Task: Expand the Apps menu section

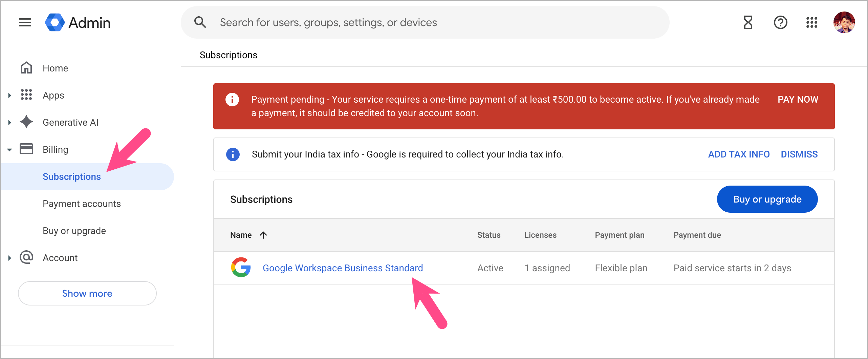Action: click(x=9, y=95)
